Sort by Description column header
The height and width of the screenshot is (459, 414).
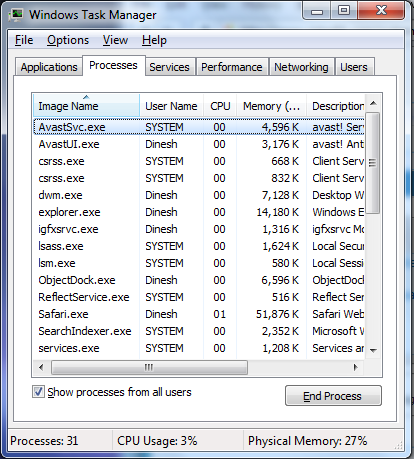click(x=335, y=106)
